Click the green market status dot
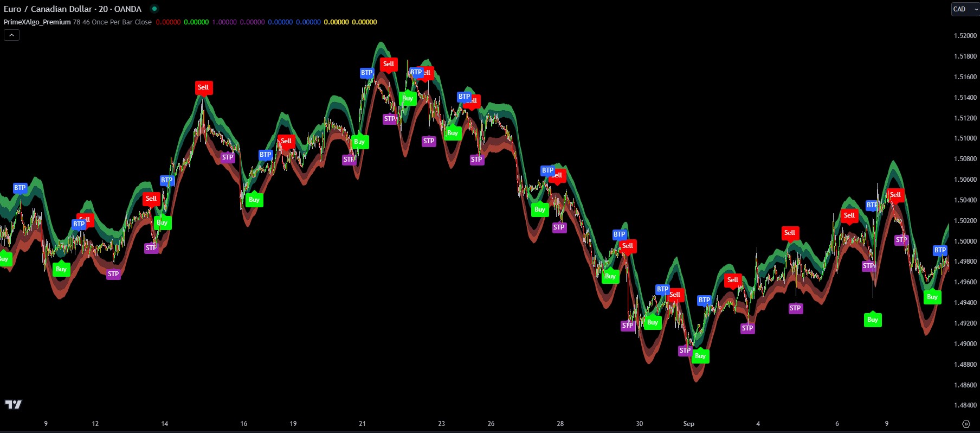 [x=154, y=9]
